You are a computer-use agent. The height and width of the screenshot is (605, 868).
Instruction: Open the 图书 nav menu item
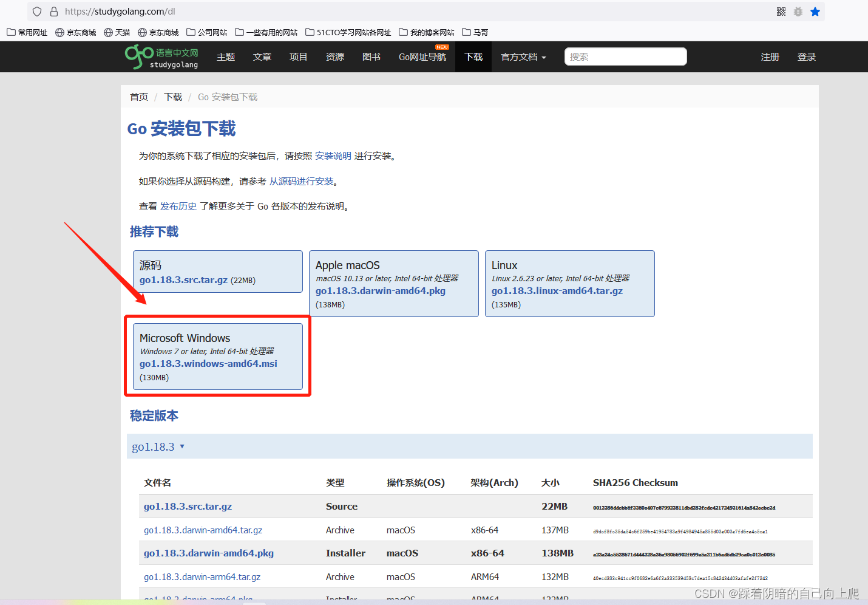pos(371,57)
